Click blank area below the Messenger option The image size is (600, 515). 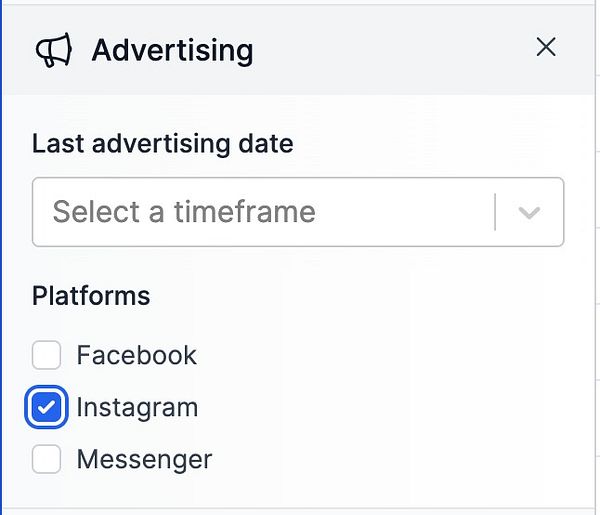click(x=300, y=493)
